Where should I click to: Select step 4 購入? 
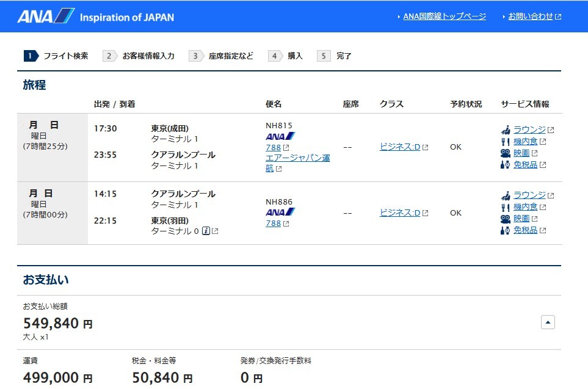point(285,56)
